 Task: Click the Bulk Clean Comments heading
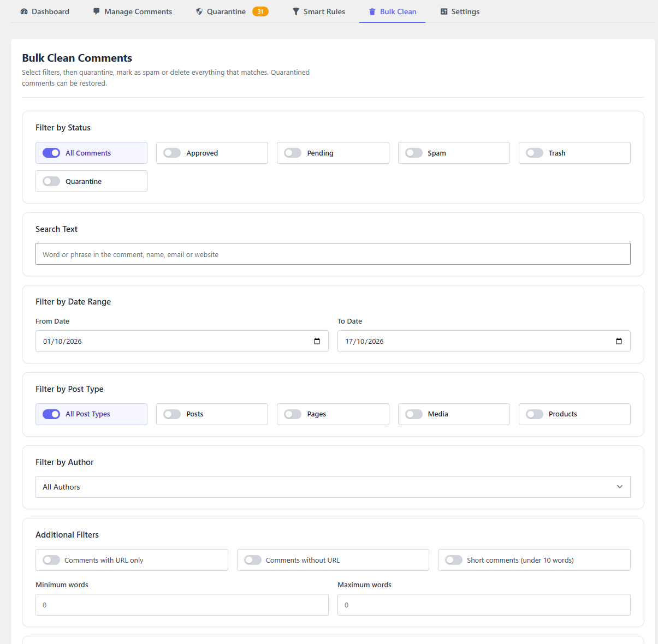(x=77, y=58)
